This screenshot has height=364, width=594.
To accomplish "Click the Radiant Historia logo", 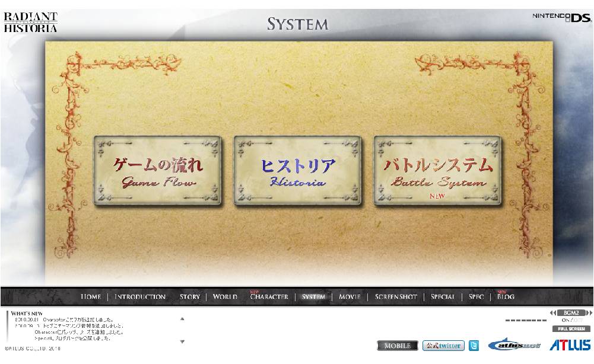I will [30, 23].
